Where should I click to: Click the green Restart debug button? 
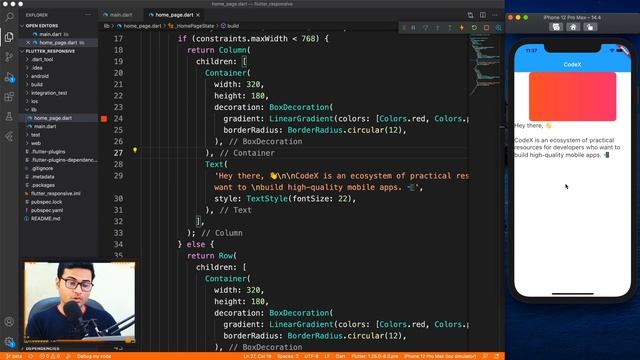coord(474,28)
